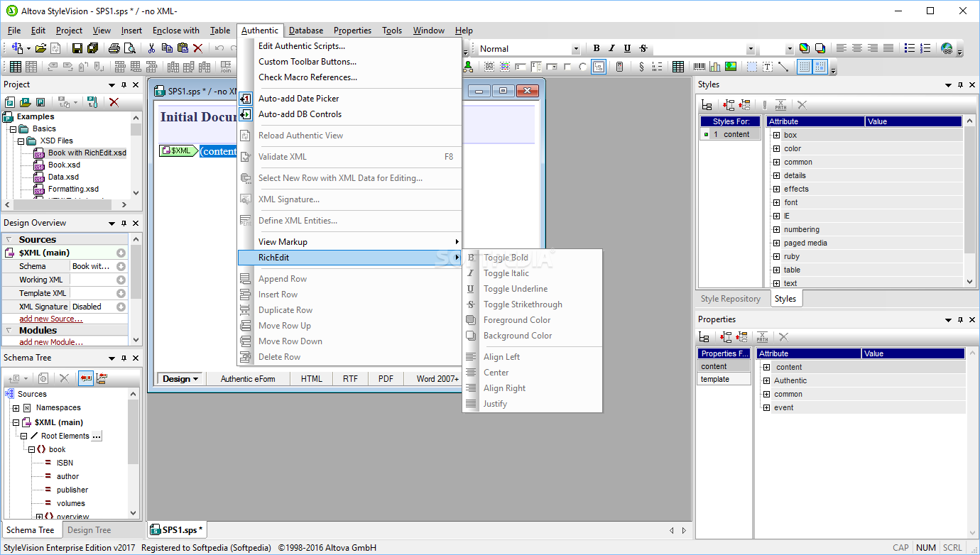The image size is (980, 555).
Task: Click the Underline U toolbar icon
Action: pos(628,48)
